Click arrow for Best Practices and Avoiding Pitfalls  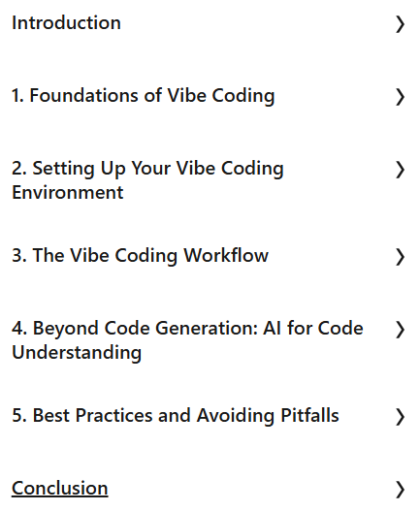point(400,417)
